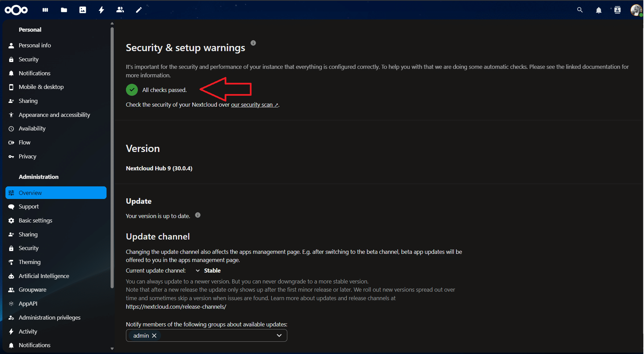This screenshot has height=354, width=644.
Task: Open the Notes pencil icon
Action: pos(139,10)
